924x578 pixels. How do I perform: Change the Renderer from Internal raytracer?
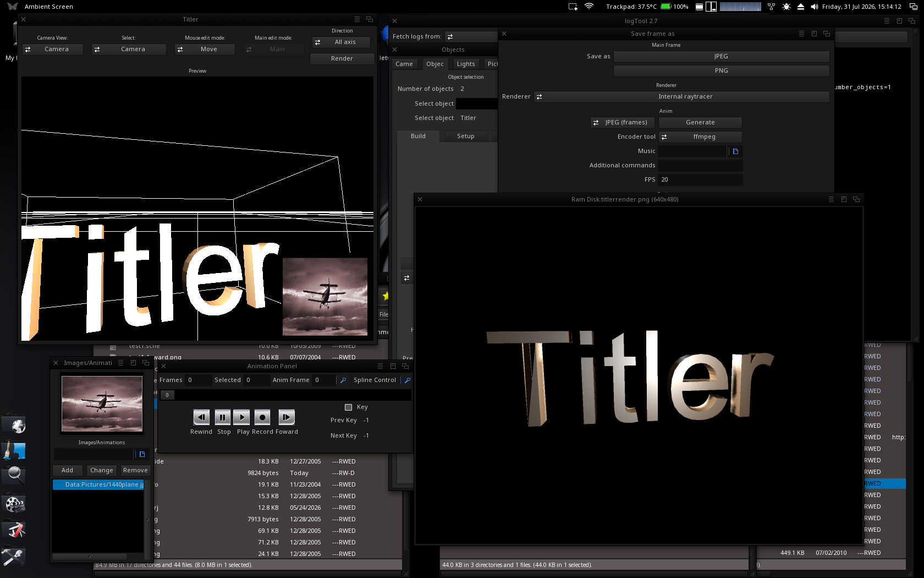[681, 97]
